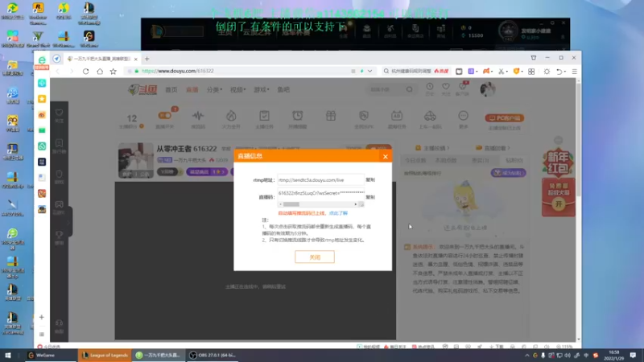
Task: Open a new browser tab with the plus
Action: pyautogui.click(x=147, y=59)
